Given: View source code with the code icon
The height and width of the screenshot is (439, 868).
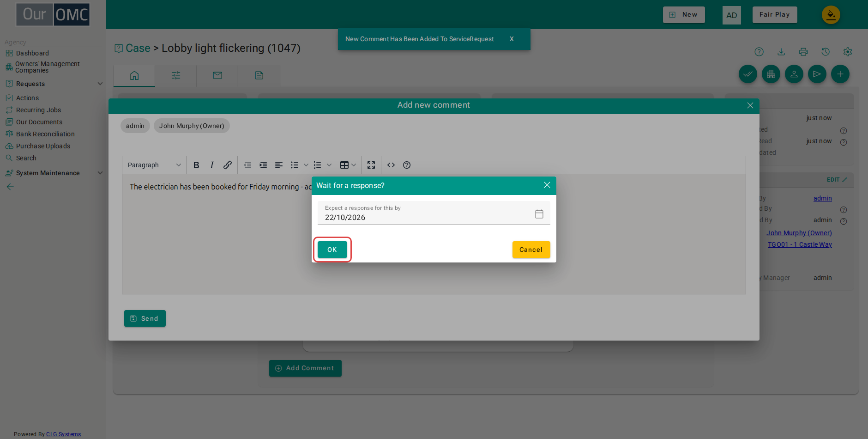Looking at the screenshot, I should coord(391,165).
